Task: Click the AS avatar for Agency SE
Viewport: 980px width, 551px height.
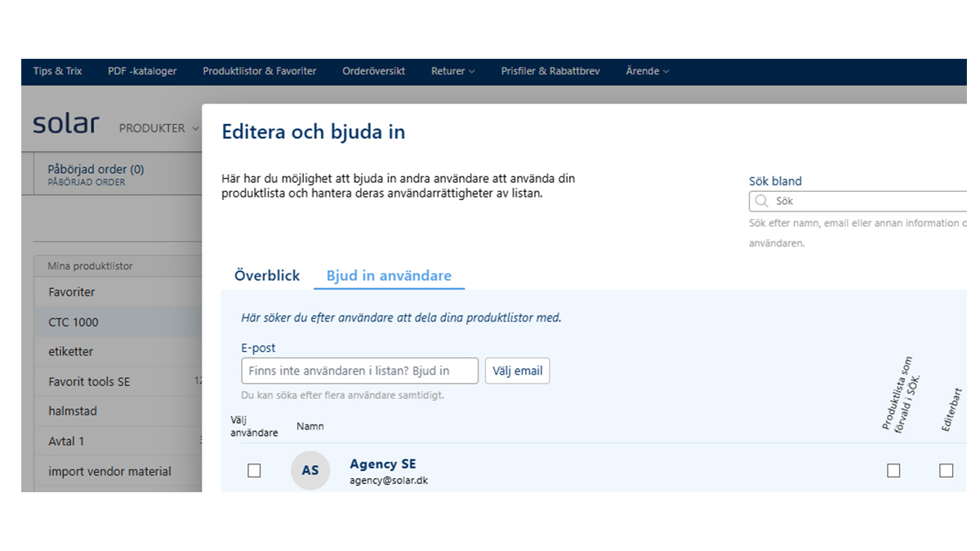Action: point(310,471)
